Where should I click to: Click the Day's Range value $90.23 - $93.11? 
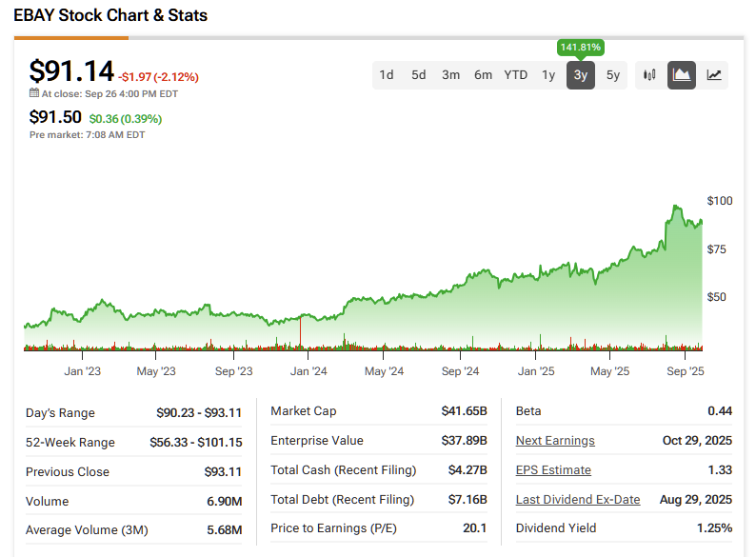(x=199, y=413)
